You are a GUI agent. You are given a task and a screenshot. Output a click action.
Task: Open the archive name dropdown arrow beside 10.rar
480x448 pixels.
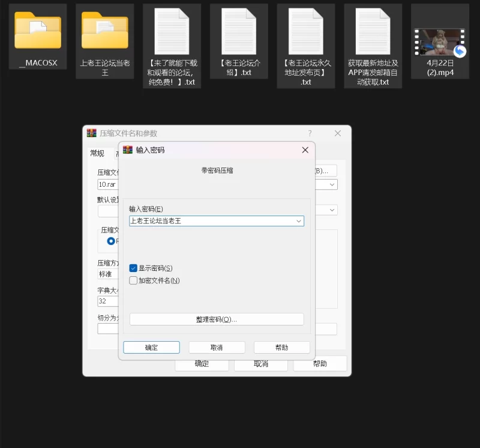(x=332, y=185)
